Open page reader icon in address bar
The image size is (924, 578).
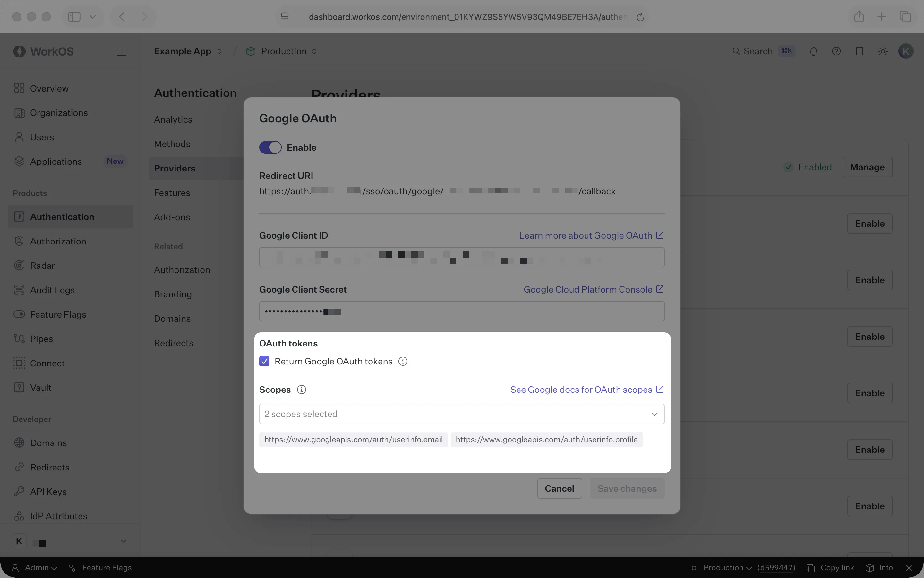[285, 17]
